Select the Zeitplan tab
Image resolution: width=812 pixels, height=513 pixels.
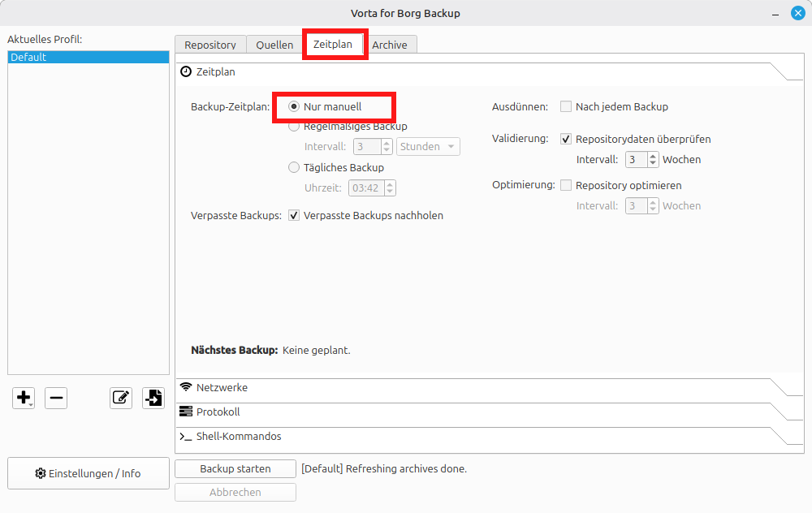(333, 44)
